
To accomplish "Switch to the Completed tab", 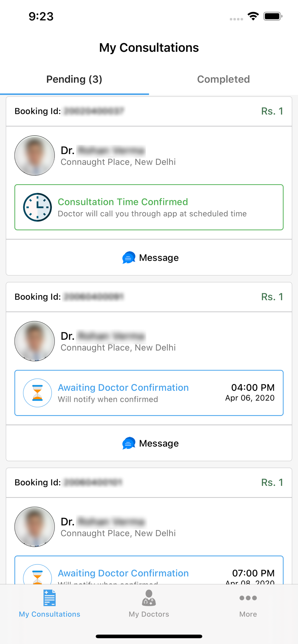I will point(223,79).
